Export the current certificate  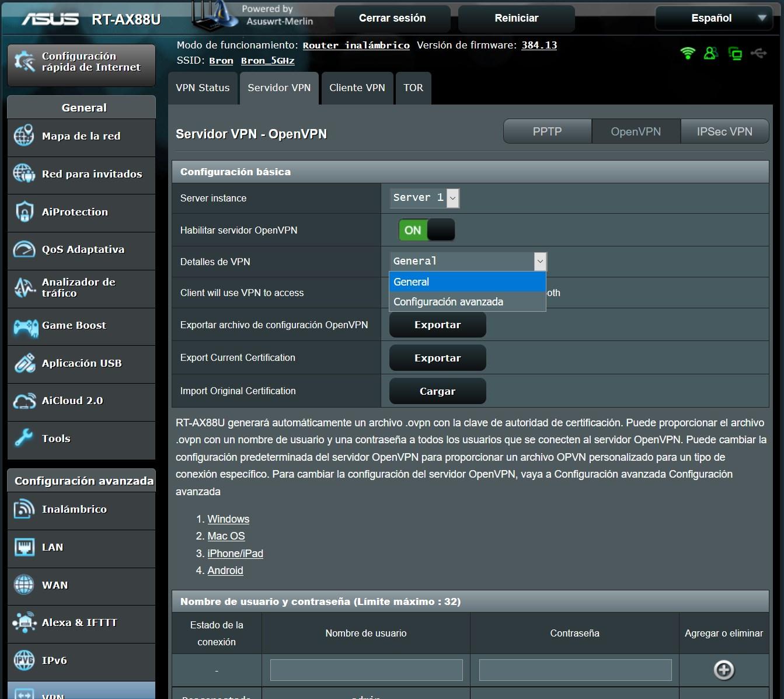click(x=438, y=358)
